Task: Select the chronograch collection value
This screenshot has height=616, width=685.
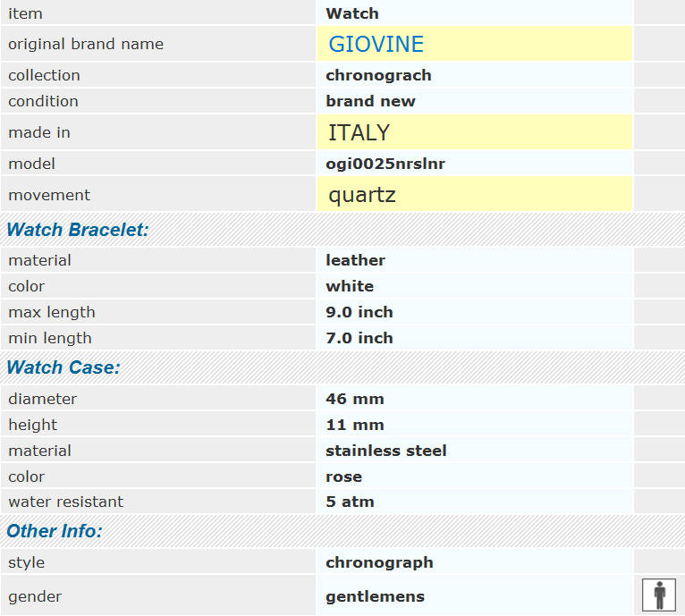Action: pos(378,75)
